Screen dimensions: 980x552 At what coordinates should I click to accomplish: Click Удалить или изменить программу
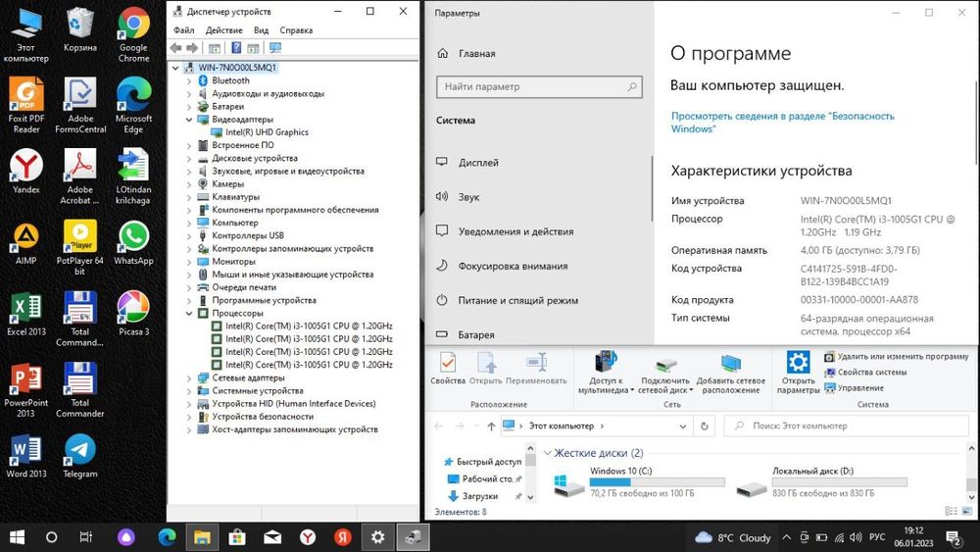(897, 356)
